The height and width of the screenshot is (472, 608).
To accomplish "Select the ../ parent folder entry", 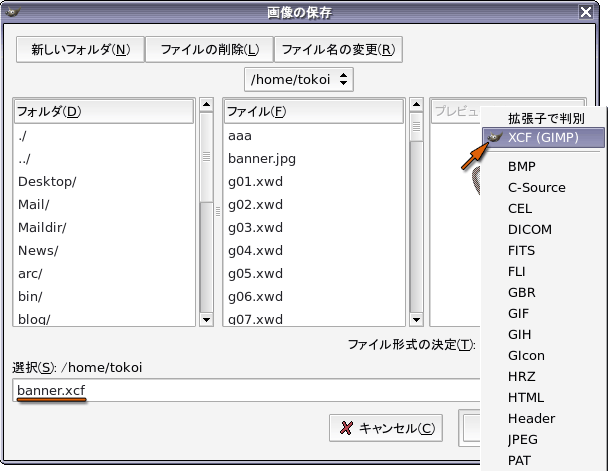I will [x=104, y=159].
